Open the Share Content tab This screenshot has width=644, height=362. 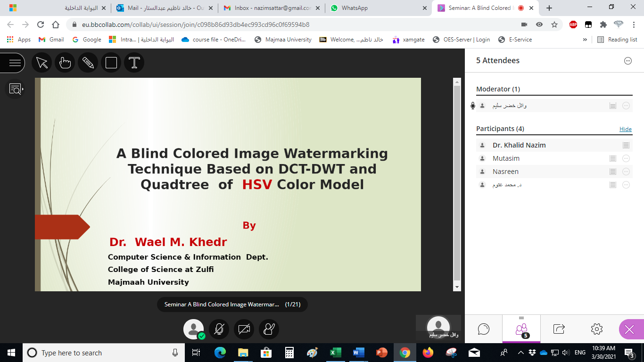559,329
